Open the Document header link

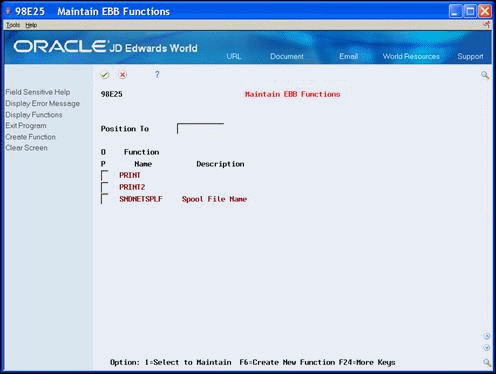tap(287, 56)
